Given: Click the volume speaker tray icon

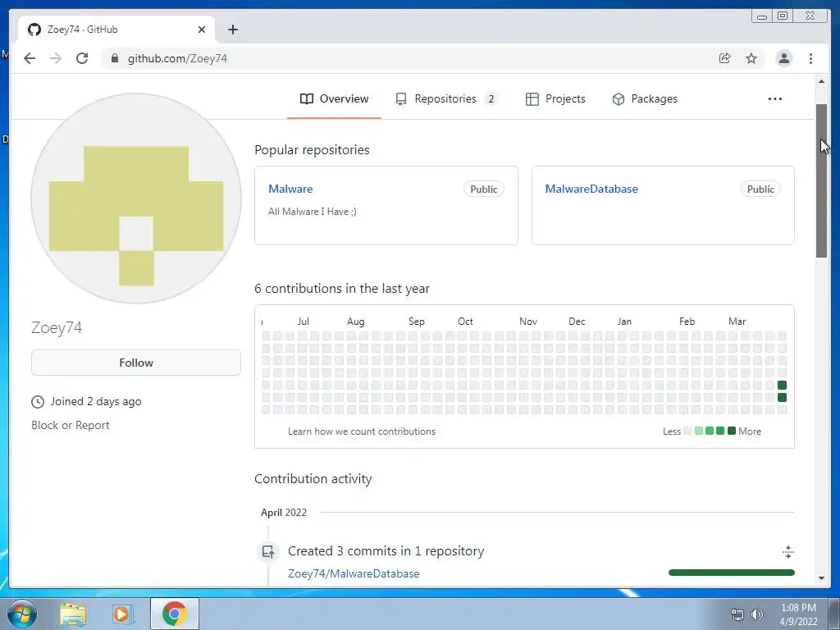Looking at the screenshot, I should point(756,614).
